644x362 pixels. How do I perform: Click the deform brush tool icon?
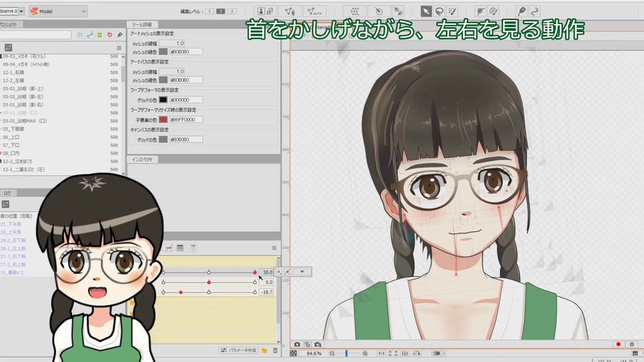coord(493,11)
